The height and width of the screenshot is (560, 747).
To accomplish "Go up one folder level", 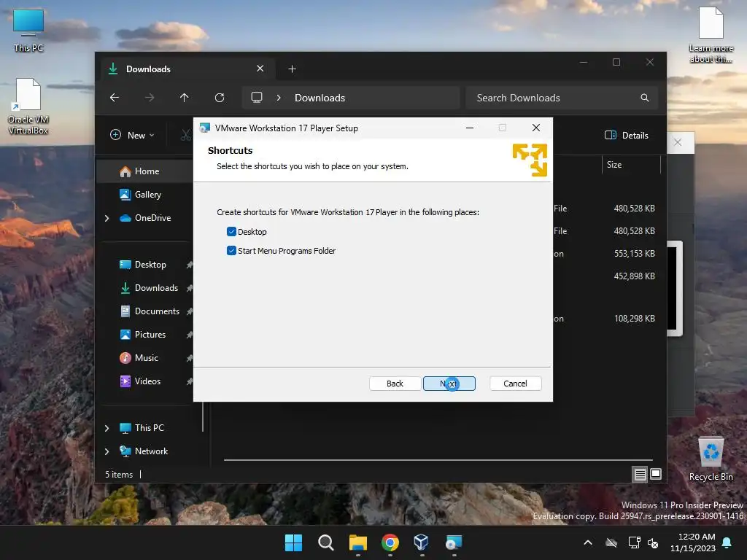I will point(185,98).
